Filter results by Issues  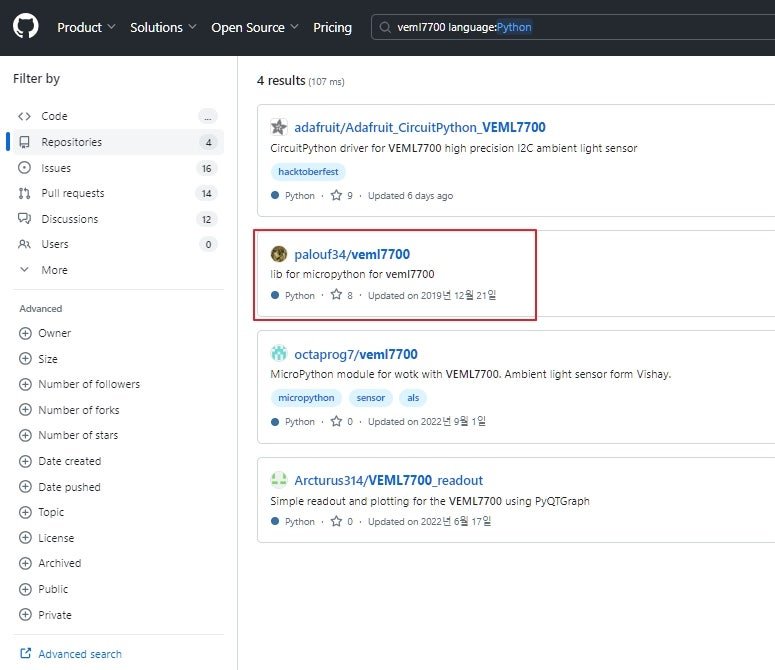(x=118, y=168)
